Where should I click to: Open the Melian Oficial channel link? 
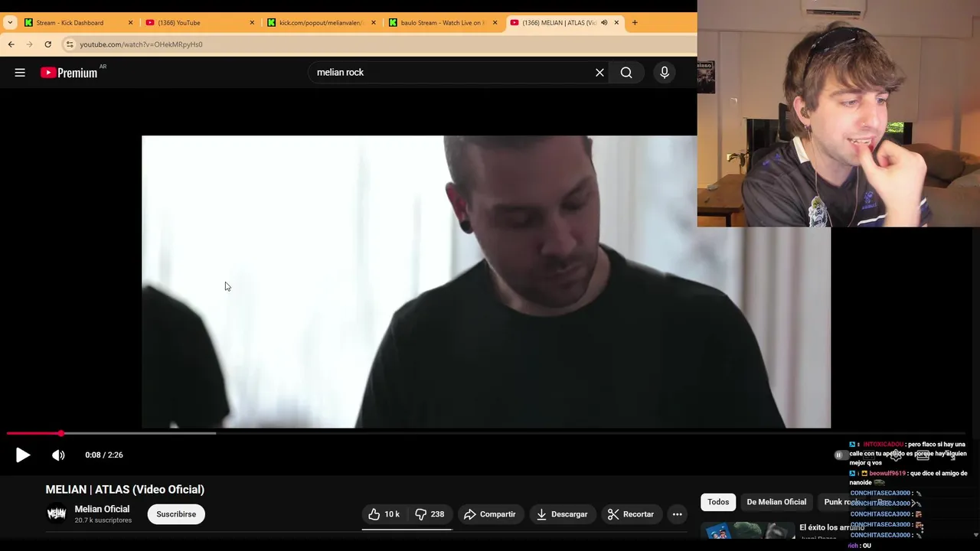(x=102, y=509)
